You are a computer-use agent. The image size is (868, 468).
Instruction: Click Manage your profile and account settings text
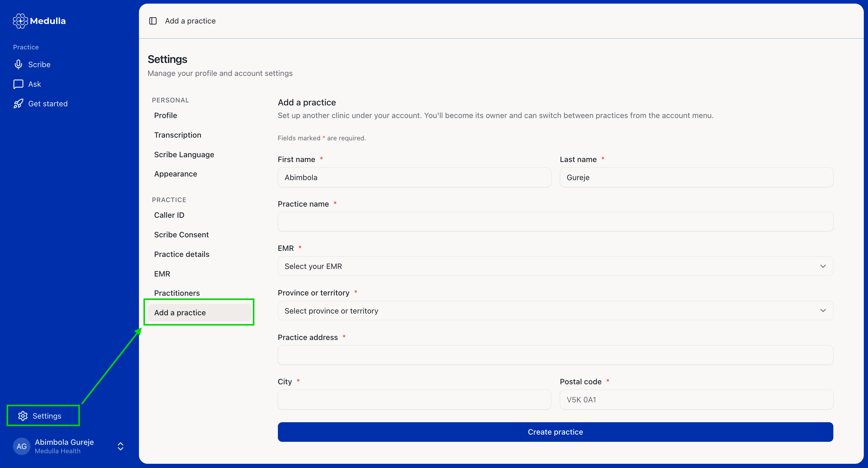pyautogui.click(x=220, y=73)
